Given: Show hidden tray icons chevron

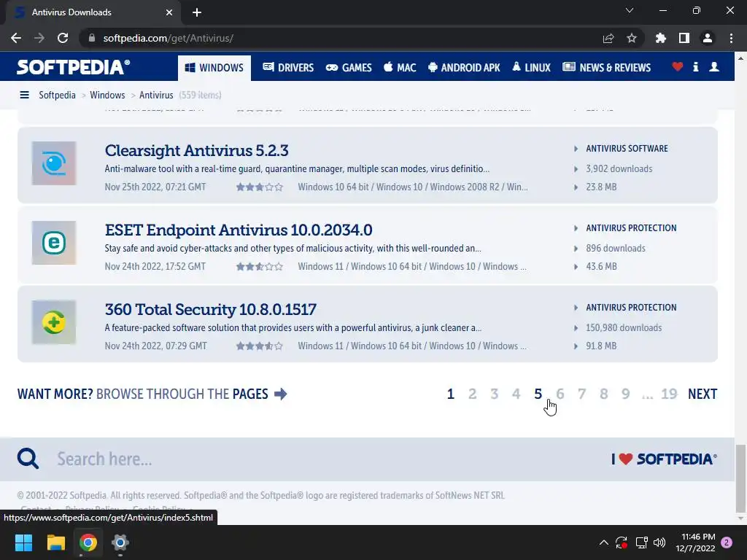Looking at the screenshot, I should click(x=603, y=542).
